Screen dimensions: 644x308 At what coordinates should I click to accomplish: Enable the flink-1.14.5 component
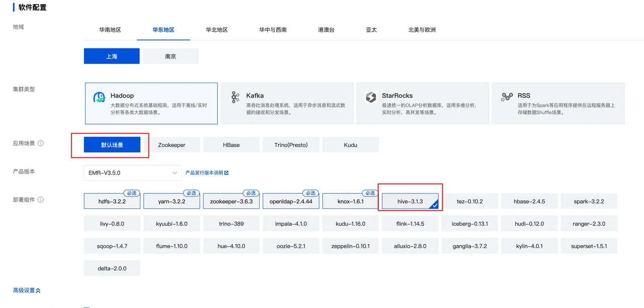410,223
